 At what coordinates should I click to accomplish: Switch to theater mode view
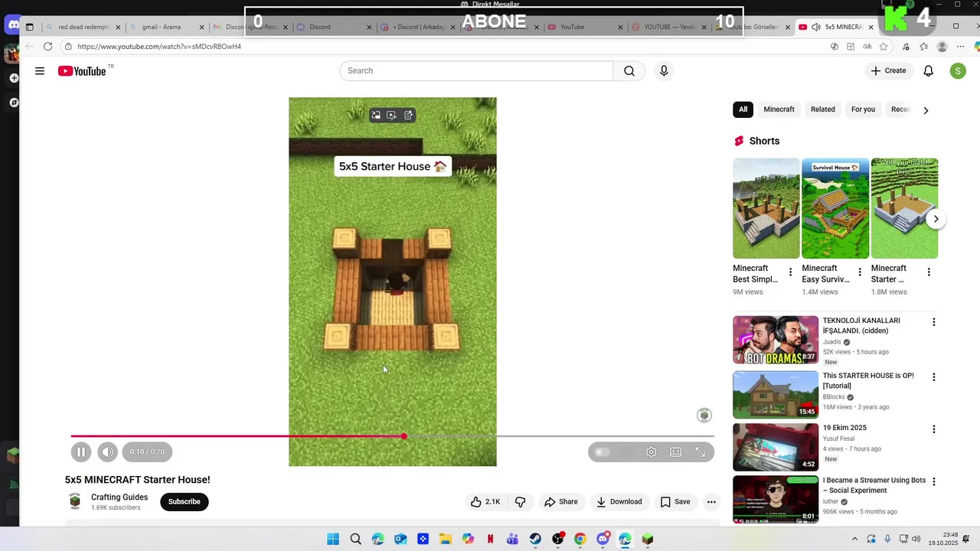(675, 452)
